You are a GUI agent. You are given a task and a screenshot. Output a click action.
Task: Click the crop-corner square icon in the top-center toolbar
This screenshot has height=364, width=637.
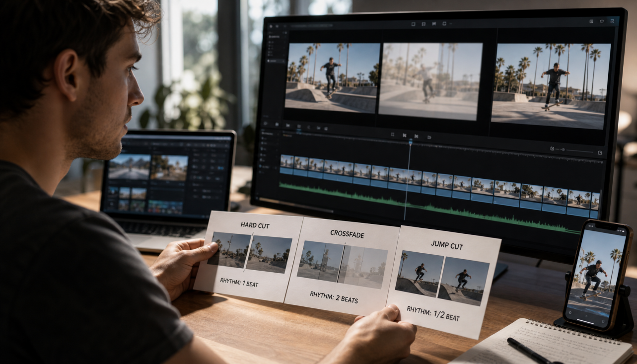click(x=424, y=23)
